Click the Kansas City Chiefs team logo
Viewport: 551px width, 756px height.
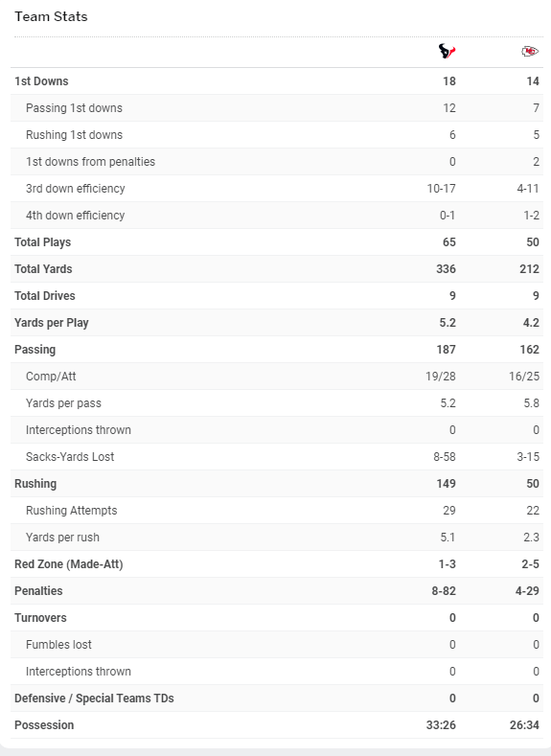pos(530,51)
